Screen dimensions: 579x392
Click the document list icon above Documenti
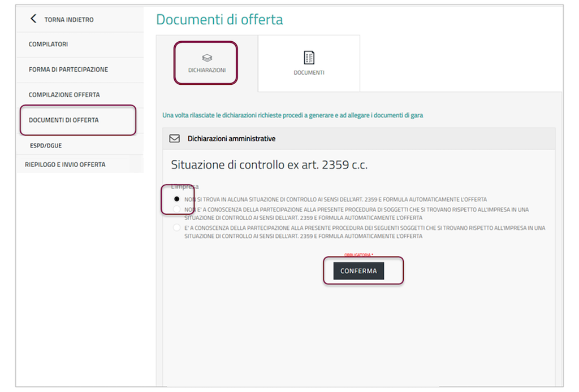coord(309,58)
